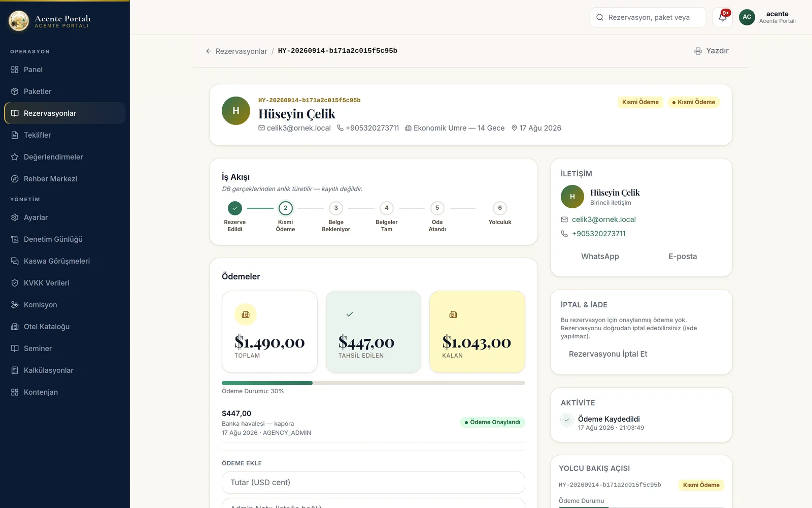Click the Rehber Merkezi compass icon

[15, 179]
